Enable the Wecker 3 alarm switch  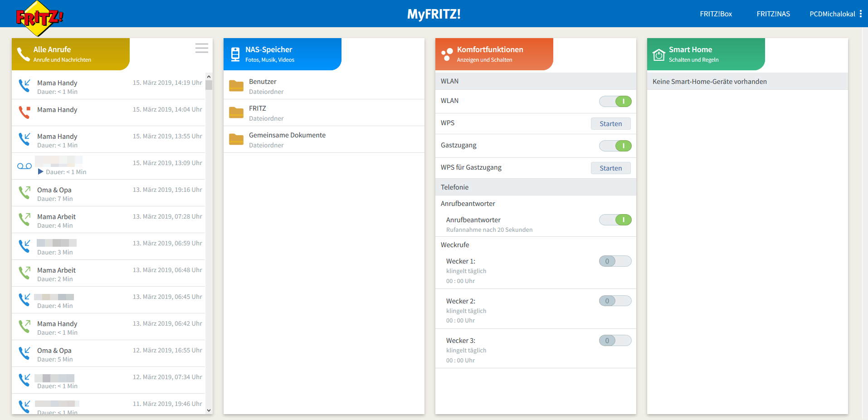(615, 341)
